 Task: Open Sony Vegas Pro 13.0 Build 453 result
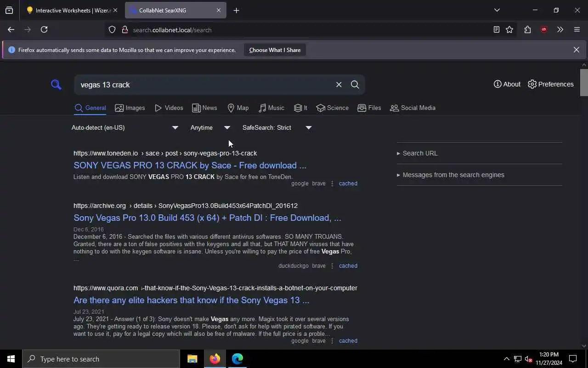[x=207, y=218]
